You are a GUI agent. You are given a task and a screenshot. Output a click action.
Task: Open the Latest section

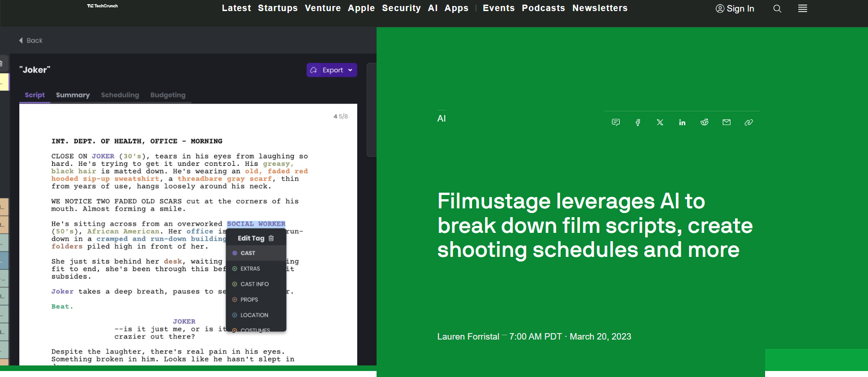[x=236, y=8]
